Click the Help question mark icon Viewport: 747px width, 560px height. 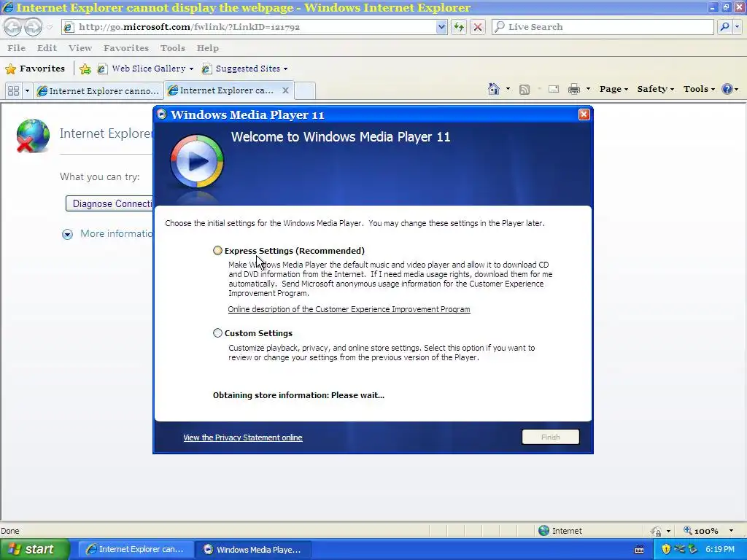[727, 89]
